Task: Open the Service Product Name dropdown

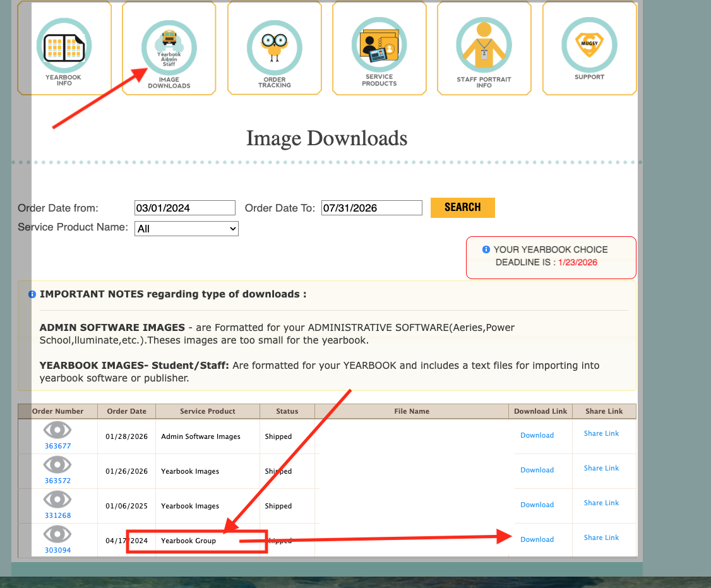Action: point(186,229)
